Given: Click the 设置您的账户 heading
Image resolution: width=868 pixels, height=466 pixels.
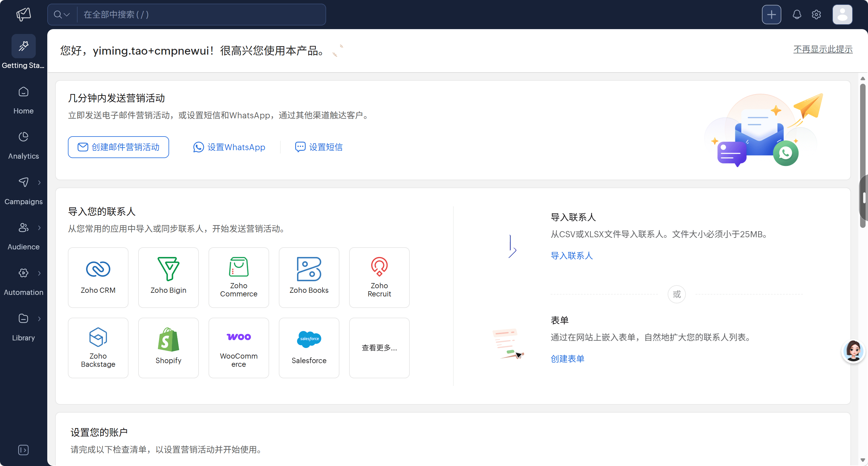Looking at the screenshot, I should [x=99, y=432].
